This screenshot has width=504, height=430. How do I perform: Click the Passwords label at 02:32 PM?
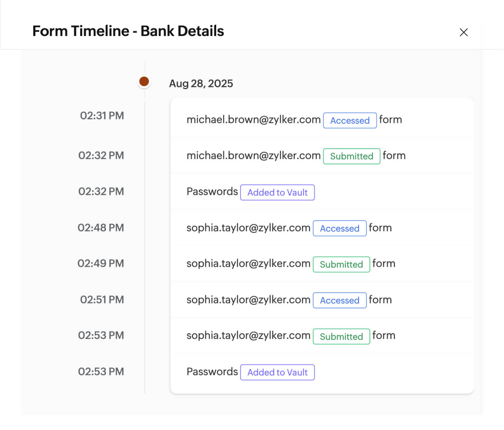[212, 191]
